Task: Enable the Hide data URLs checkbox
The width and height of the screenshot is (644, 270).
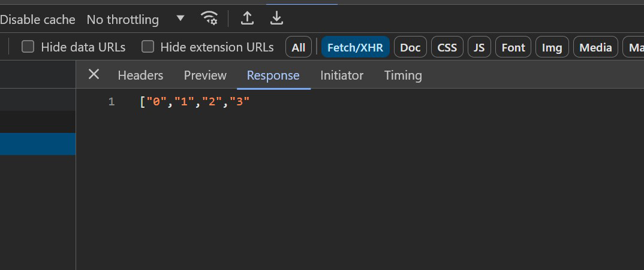Action: click(x=28, y=47)
